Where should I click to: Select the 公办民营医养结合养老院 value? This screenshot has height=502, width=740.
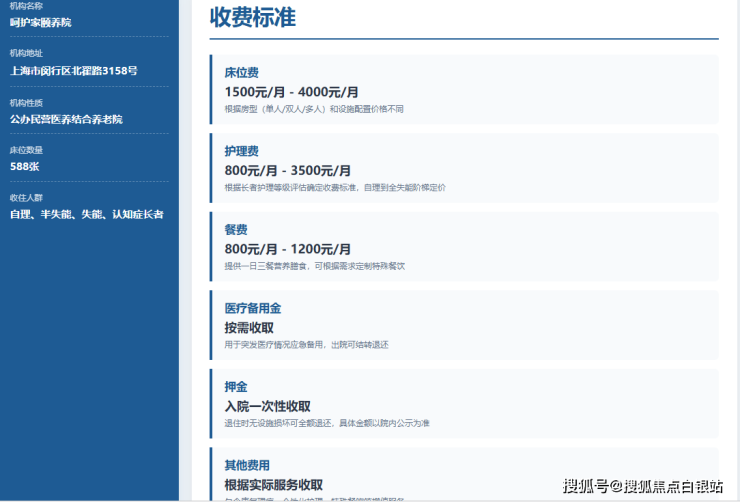[x=66, y=119]
